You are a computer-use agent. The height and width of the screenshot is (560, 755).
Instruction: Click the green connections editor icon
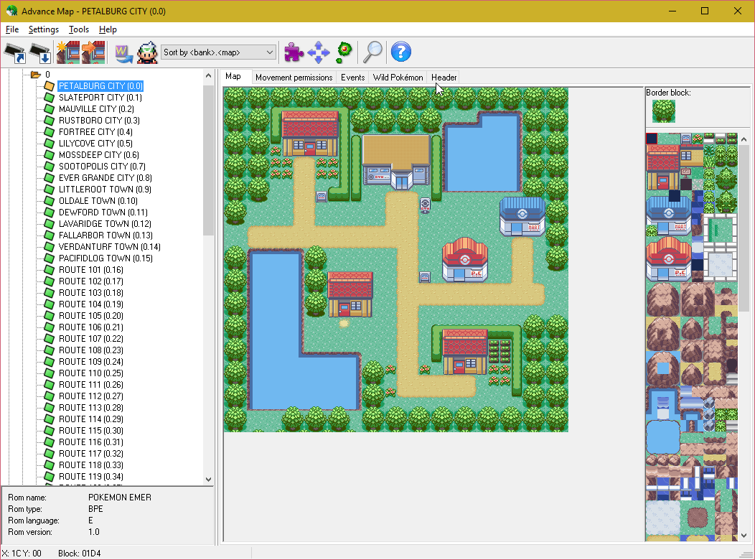pos(343,52)
